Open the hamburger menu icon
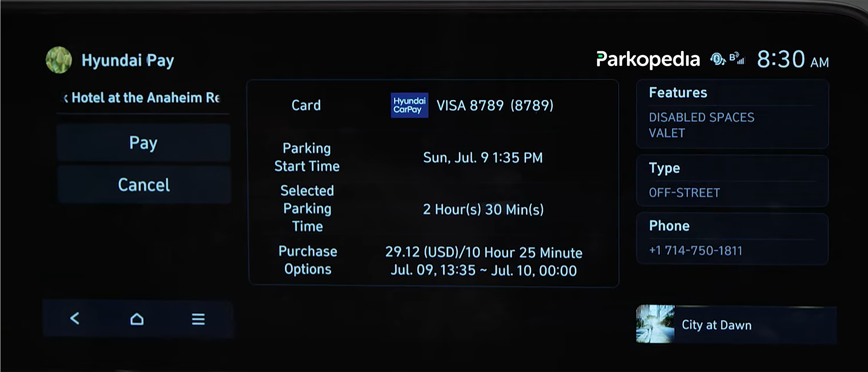The height and width of the screenshot is (372, 868). tap(198, 319)
